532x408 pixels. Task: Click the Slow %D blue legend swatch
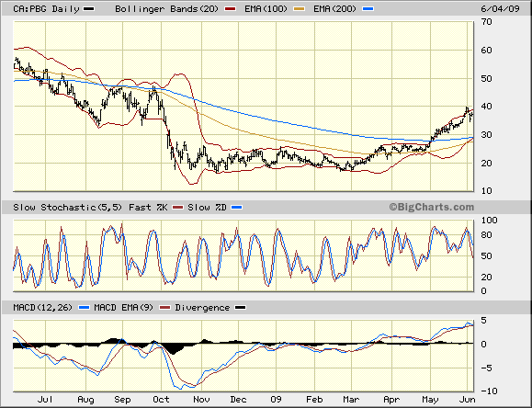pos(236,207)
